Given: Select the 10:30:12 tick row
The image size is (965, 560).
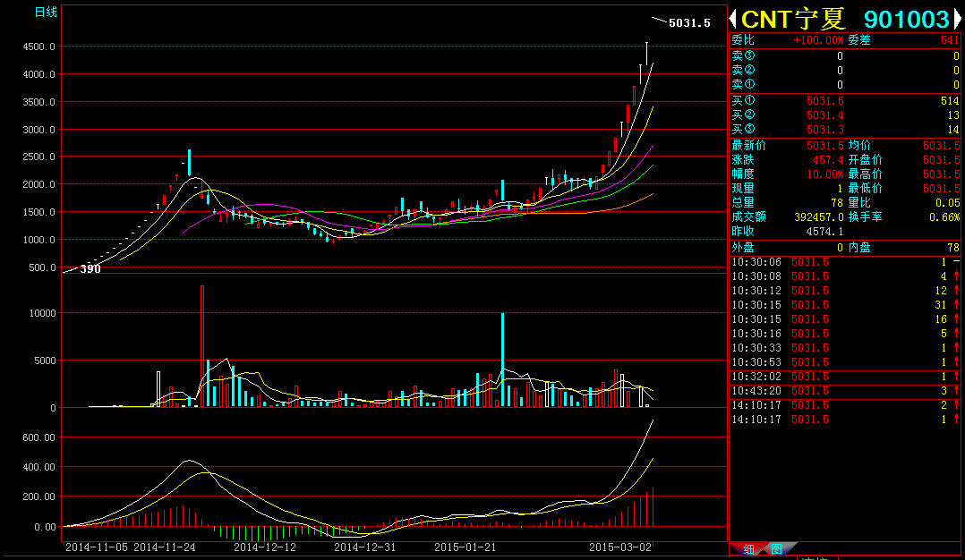Looking at the screenshot, I should pos(845,291).
